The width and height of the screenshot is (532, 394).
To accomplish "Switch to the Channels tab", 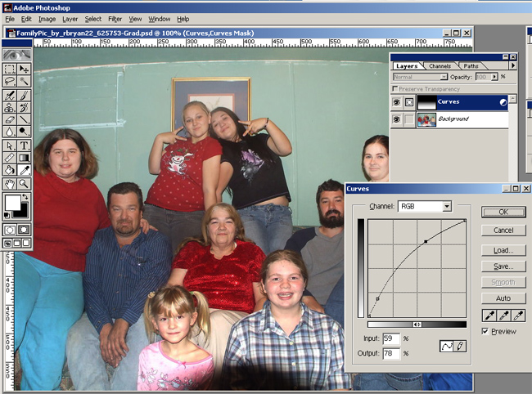I will (x=440, y=65).
